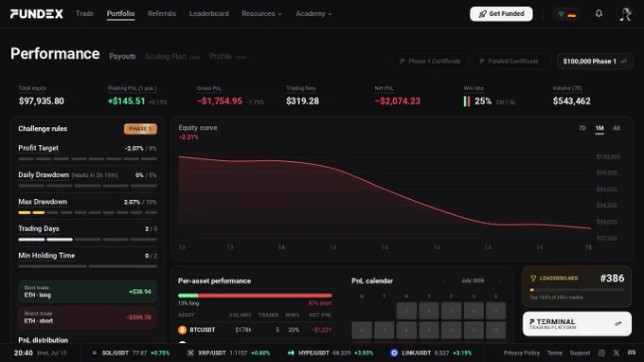The width and height of the screenshot is (644, 362).
Task: Click the Trading fees value $319.28
Action: 303,101
